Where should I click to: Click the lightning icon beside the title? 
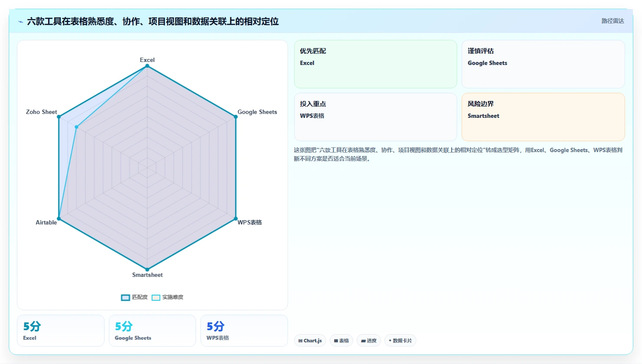(20, 22)
